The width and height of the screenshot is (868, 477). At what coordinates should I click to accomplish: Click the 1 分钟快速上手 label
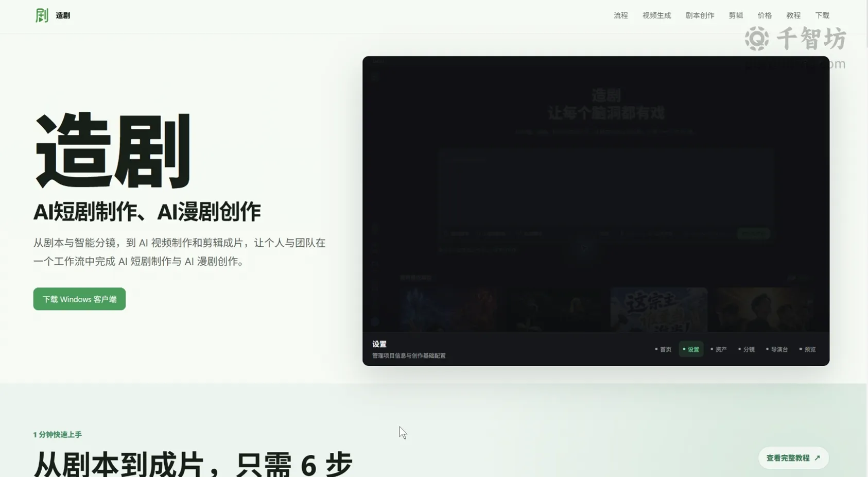click(x=58, y=434)
